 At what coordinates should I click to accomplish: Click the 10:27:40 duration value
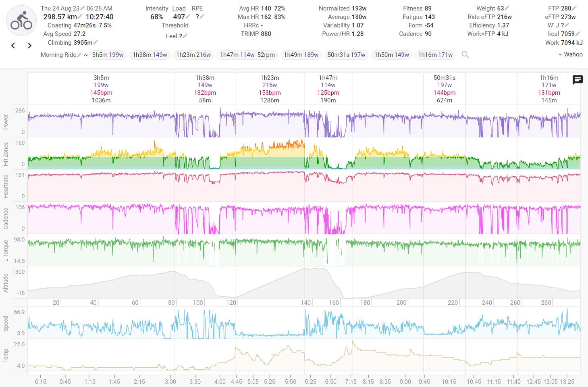[100, 17]
